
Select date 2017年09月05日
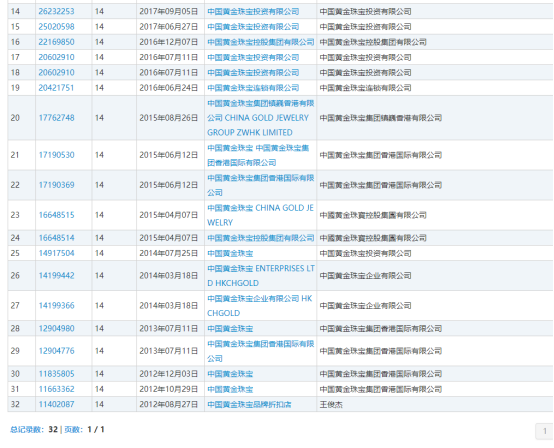click(x=169, y=11)
